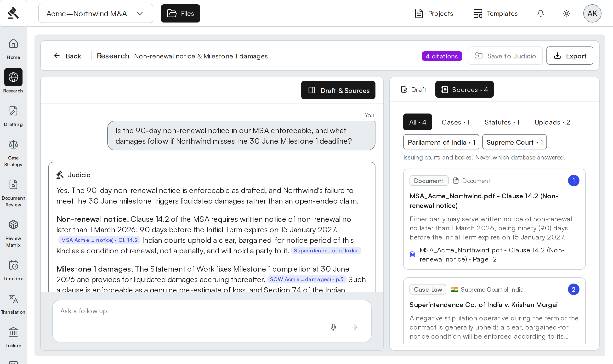Toggle the Draft & Sources panel
The height and width of the screenshot is (364, 613).
tap(338, 90)
